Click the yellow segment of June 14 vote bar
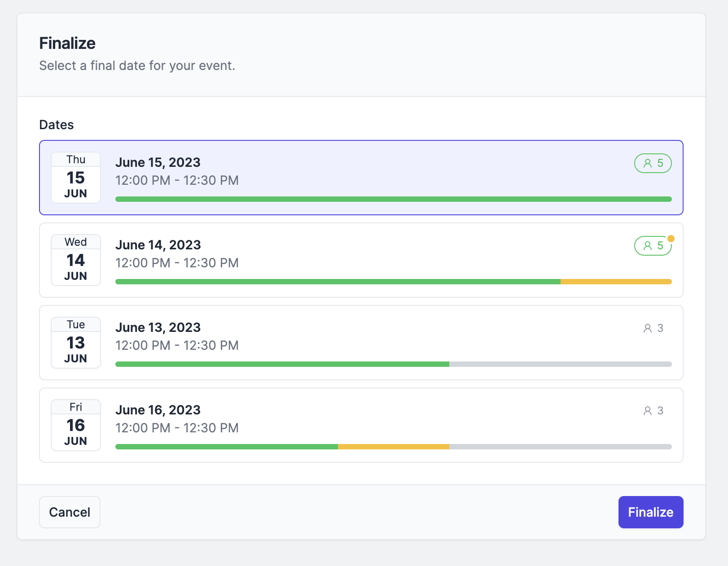The image size is (728, 566). 616,282
